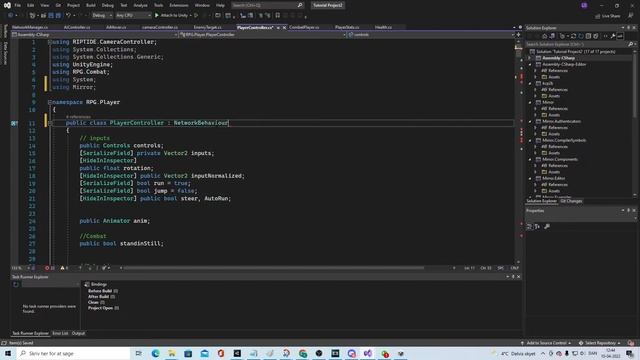The width and height of the screenshot is (640, 360).
Task: Click the top search box
Action: pyautogui.click(x=267, y=5)
